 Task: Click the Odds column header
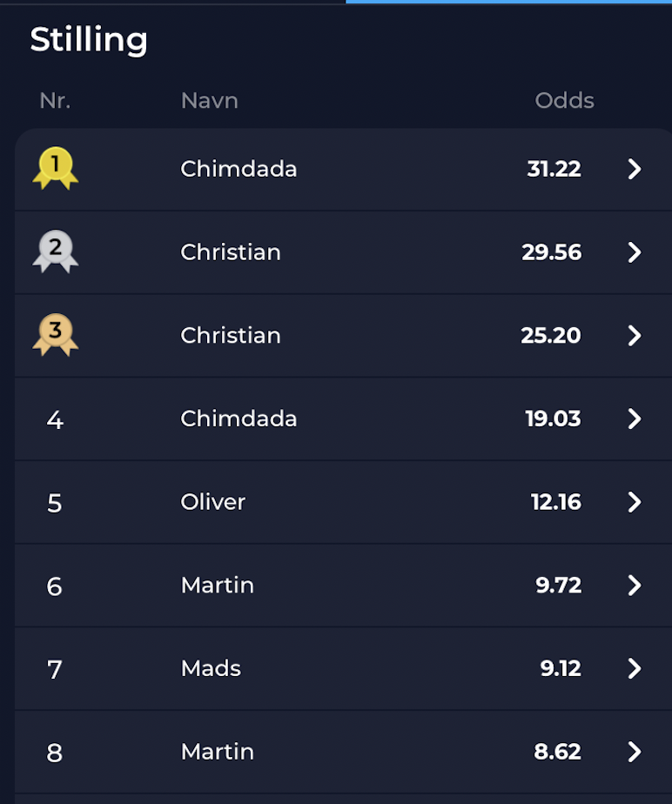click(x=564, y=101)
